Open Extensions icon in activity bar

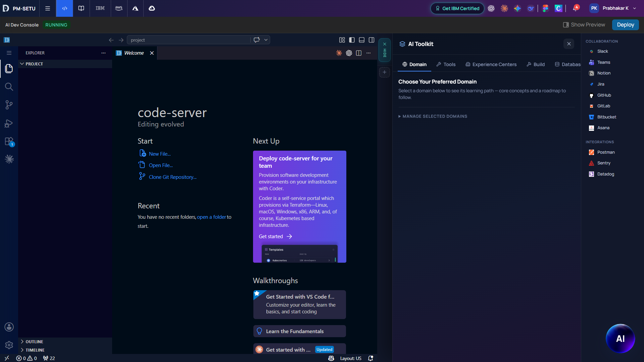(9, 141)
